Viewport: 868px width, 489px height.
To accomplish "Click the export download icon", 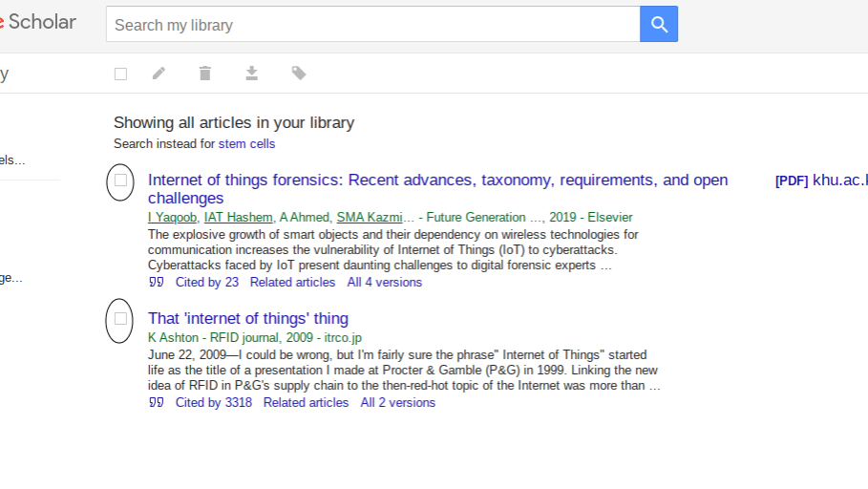I will pos(251,74).
